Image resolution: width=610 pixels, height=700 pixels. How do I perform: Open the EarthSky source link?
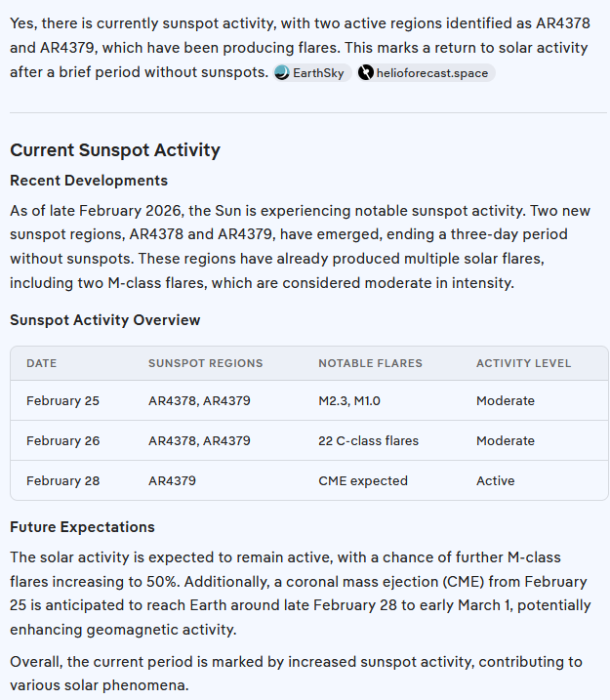click(x=318, y=73)
